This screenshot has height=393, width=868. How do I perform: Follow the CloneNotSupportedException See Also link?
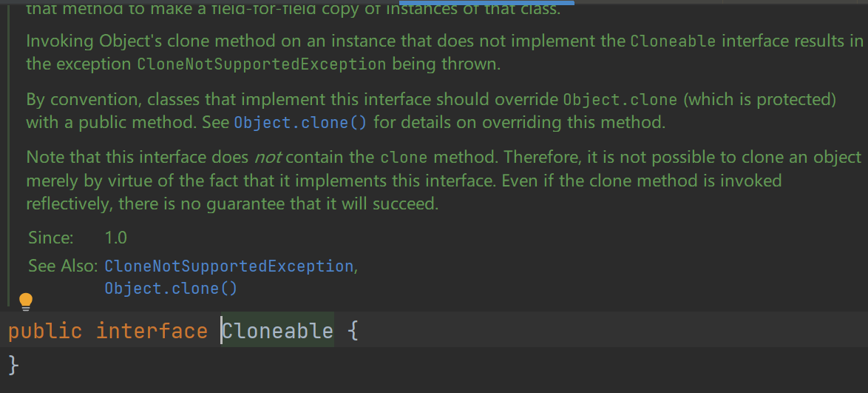click(x=228, y=266)
